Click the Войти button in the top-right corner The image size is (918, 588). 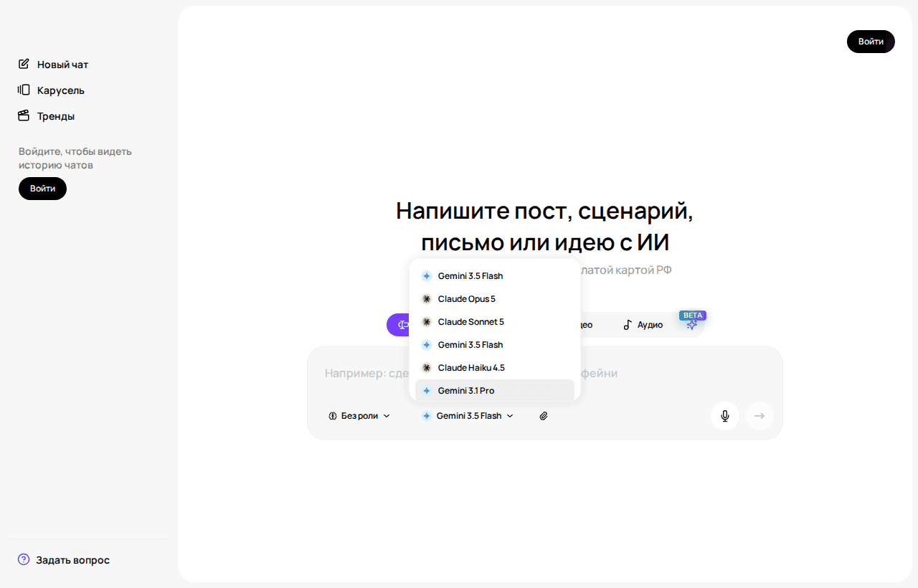(871, 42)
